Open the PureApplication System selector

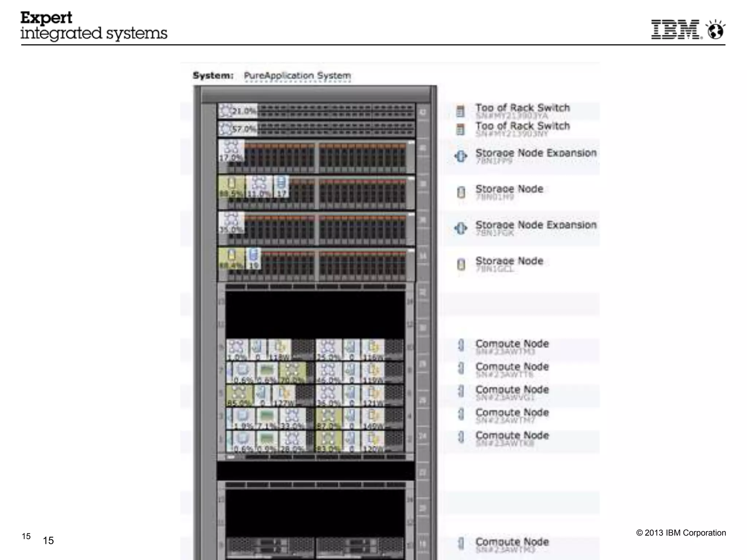(297, 76)
